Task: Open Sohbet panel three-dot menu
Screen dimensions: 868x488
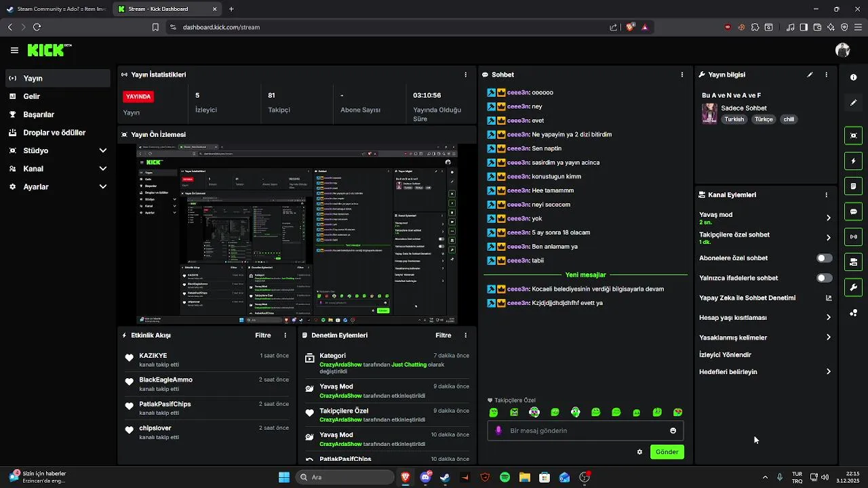Action: 682,75
